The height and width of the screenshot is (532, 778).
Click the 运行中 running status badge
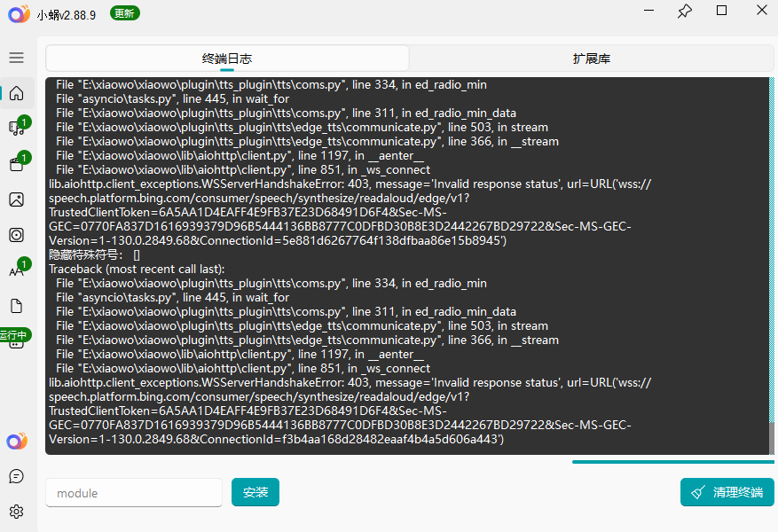15,335
